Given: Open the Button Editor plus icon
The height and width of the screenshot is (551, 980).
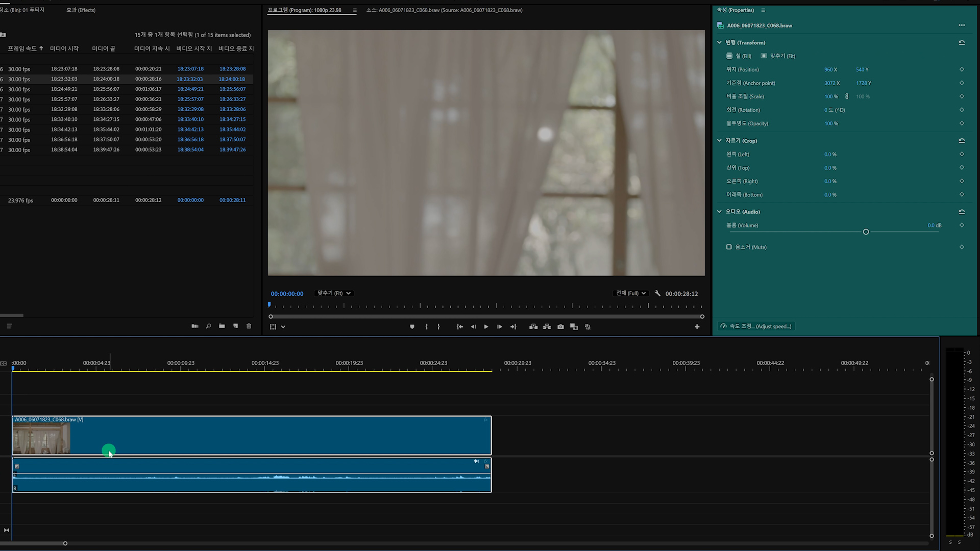Looking at the screenshot, I should click(x=697, y=327).
